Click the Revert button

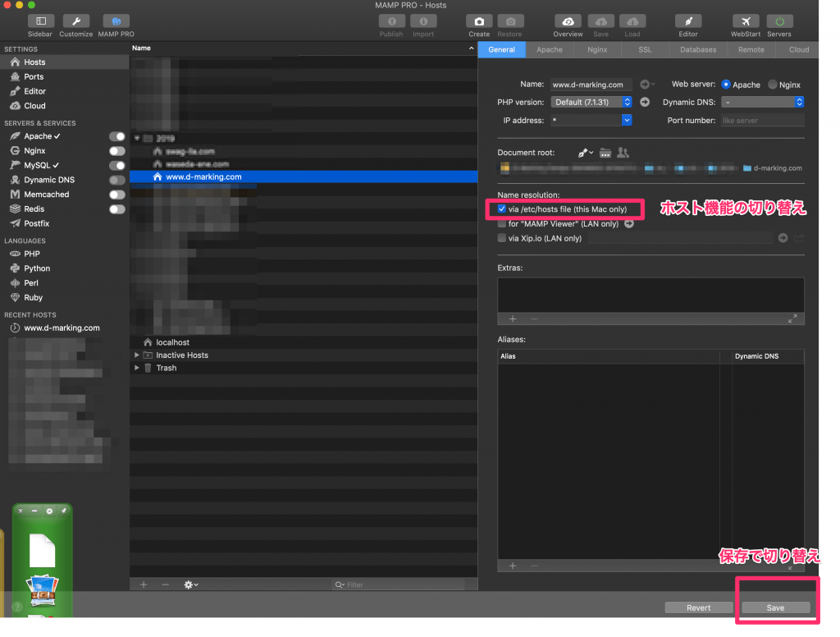pos(699,607)
